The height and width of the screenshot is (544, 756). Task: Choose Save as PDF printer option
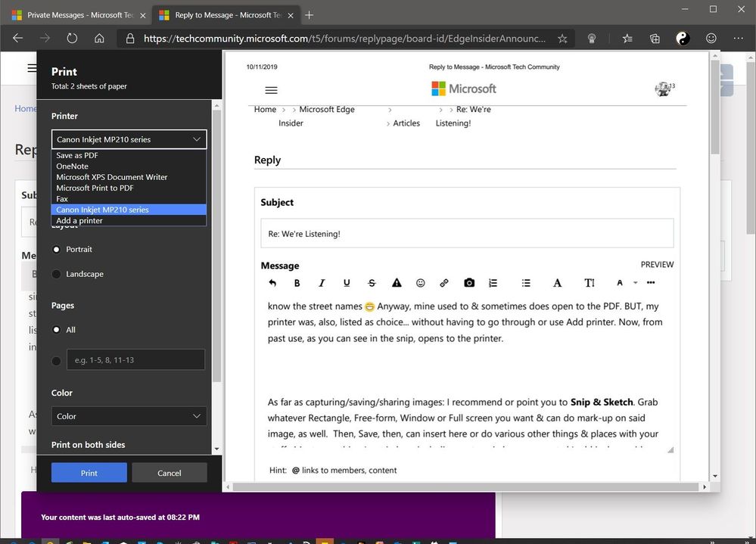pos(129,155)
